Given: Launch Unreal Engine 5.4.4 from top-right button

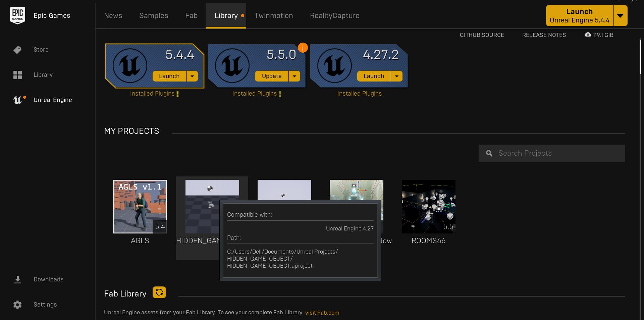Looking at the screenshot, I should click(580, 16).
